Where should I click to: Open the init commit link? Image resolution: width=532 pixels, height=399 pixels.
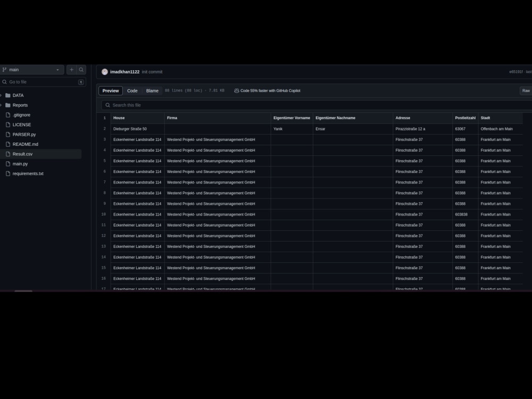click(152, 71)
